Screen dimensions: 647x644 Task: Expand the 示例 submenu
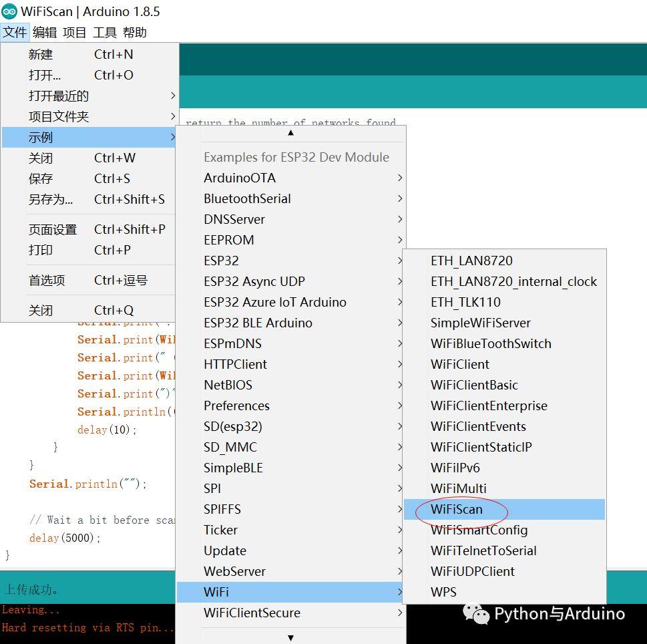pyautogui.click(x=89, y=137)
